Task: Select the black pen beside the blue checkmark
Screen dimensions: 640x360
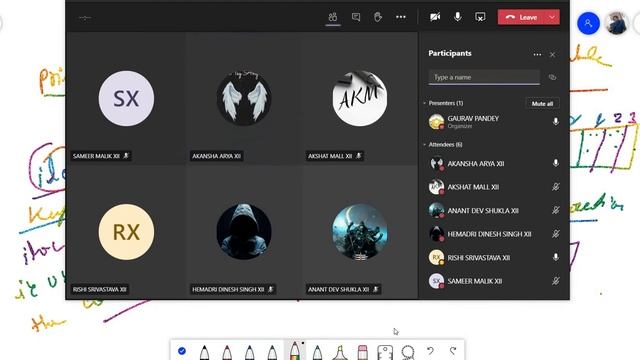Action: [x=204, y=352]
